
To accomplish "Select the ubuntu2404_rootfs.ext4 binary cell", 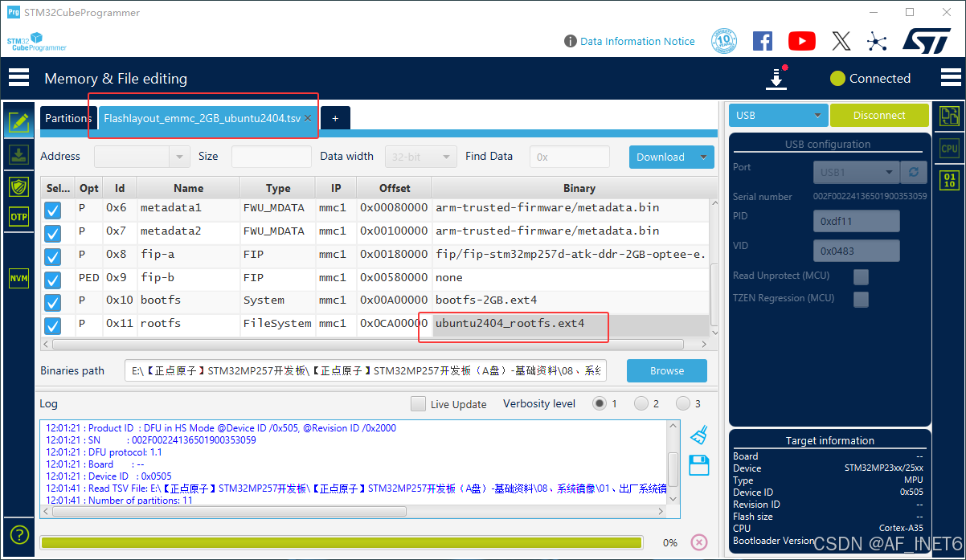I will tap(571, 324).
